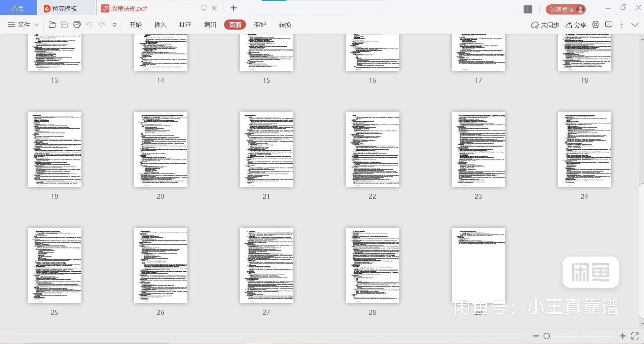Image resolution: width=644 pixels, height=344 pixels.
Task: Select page 27 thumbnail
Action: click(266, 266)
